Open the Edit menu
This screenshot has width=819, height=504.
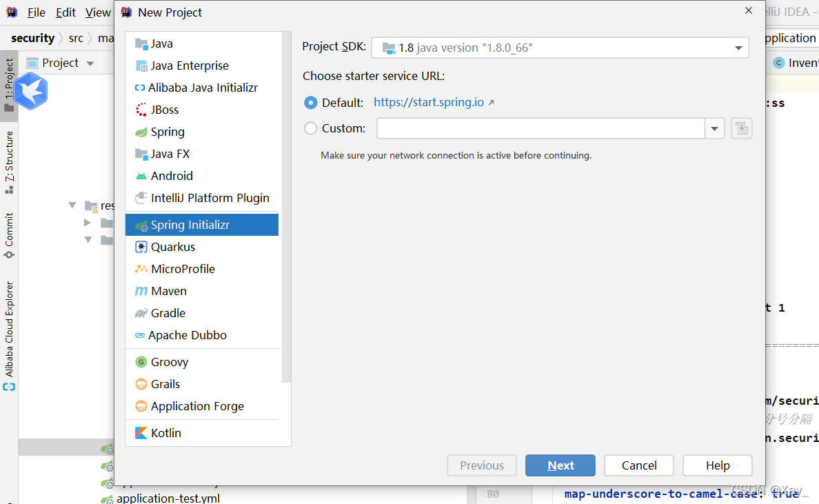pos(65,12)
